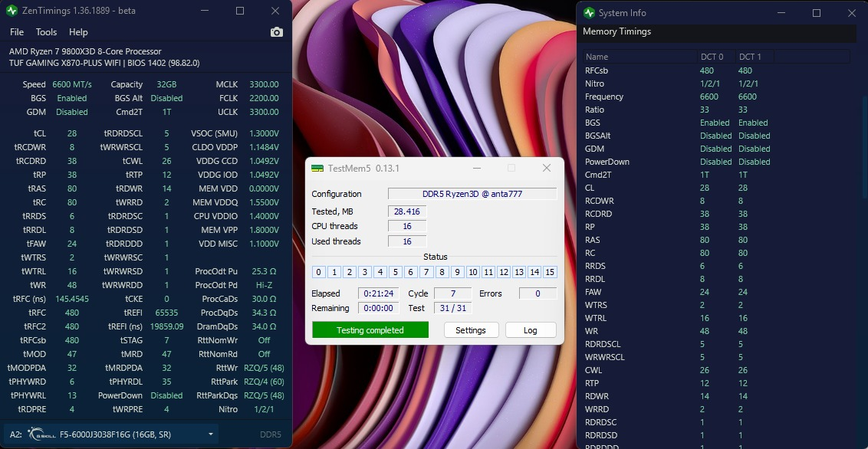Click the VSOC (SMU) 1.3000V value
Image resolution: width=868 pixels, height=449 pixels.
tap(262, 133)
